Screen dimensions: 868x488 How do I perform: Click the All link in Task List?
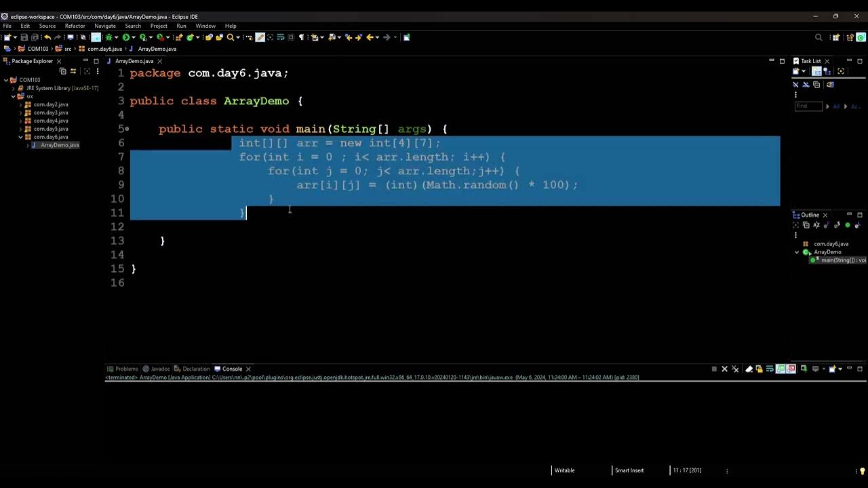click(836, 106)
